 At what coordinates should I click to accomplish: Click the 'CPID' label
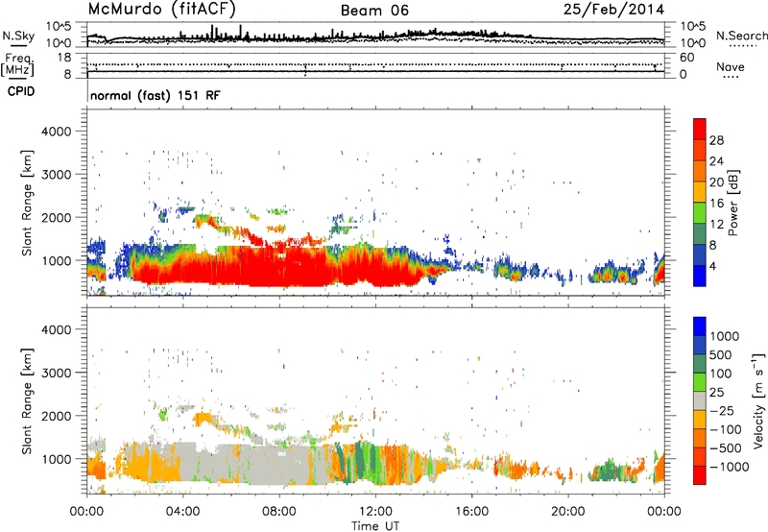pyautogui.click(x=21, y=91)
